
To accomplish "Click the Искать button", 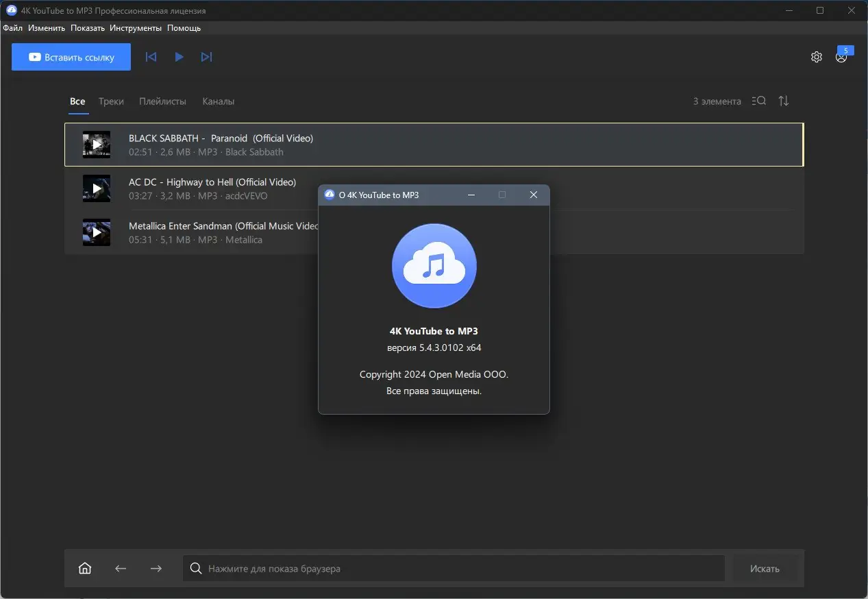I will (765, 568).
